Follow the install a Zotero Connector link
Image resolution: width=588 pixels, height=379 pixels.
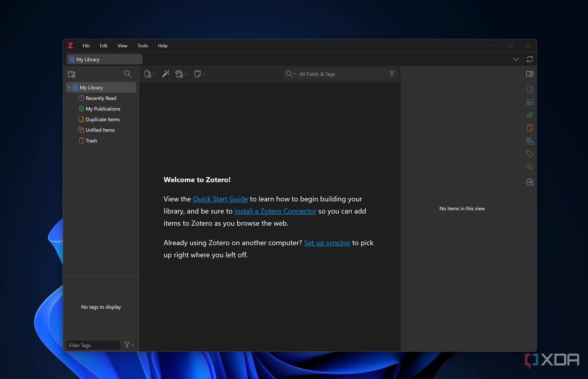click(275, 211)
